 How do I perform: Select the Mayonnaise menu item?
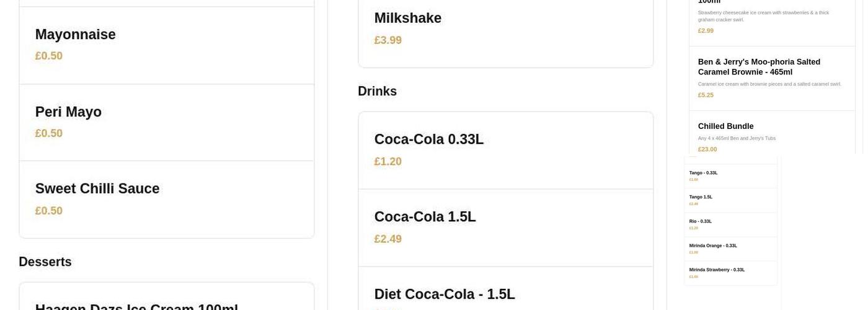click(166, 45)
